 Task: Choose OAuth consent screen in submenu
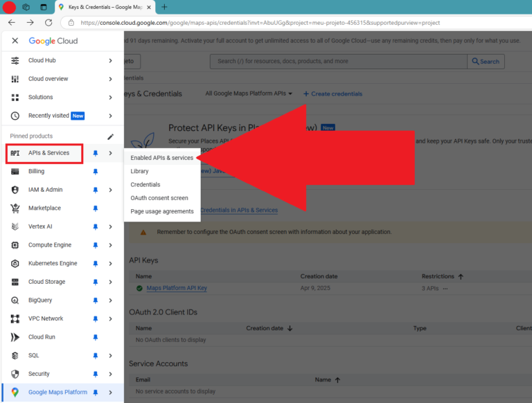pyautogui.click(x=159, y=198)
